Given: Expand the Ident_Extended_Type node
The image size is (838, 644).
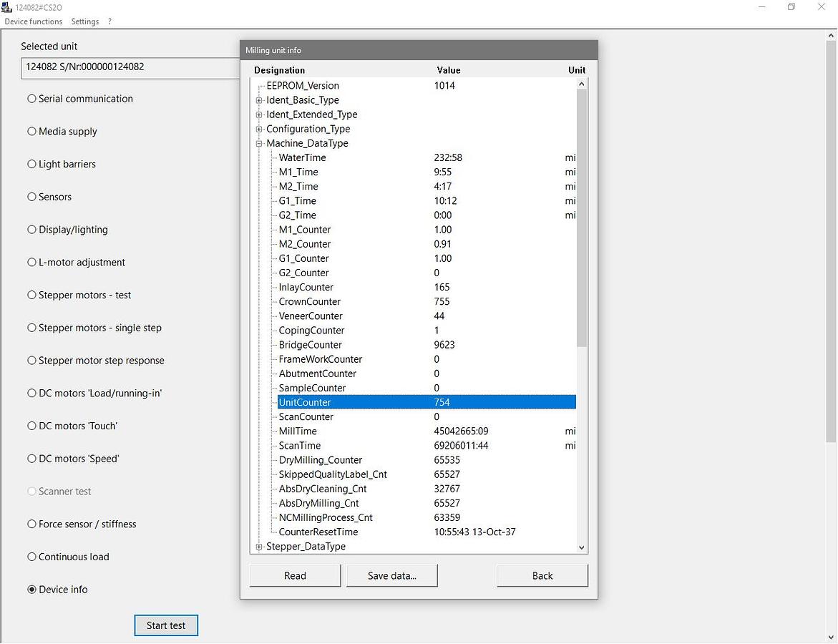Looking at the screenshot, I should [x=259, y=114].
